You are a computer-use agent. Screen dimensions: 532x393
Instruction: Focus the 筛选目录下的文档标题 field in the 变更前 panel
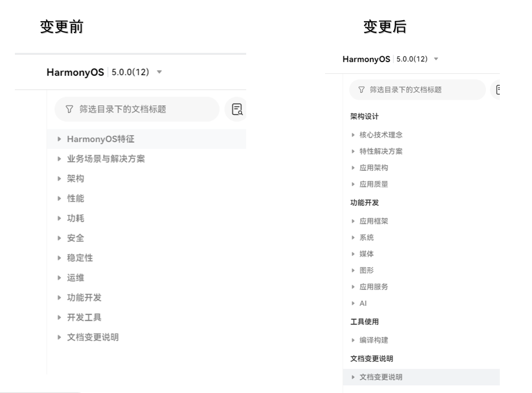click(137, 109)
